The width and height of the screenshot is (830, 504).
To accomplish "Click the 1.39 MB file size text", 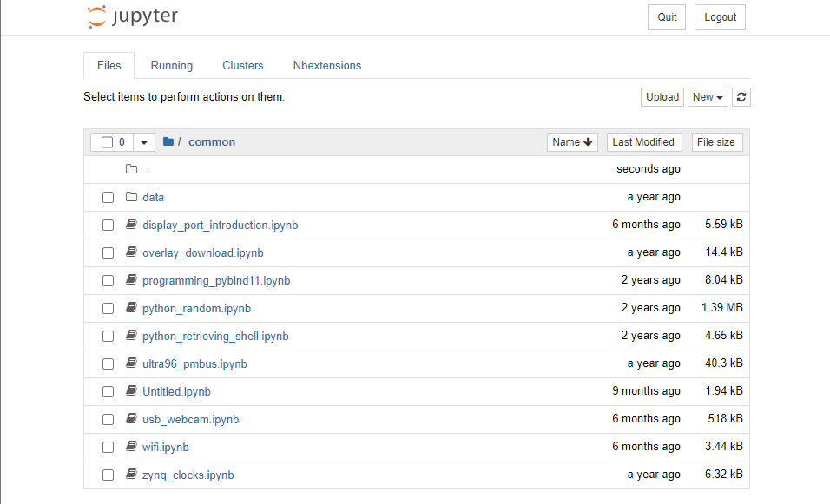I will pos(722,308).
